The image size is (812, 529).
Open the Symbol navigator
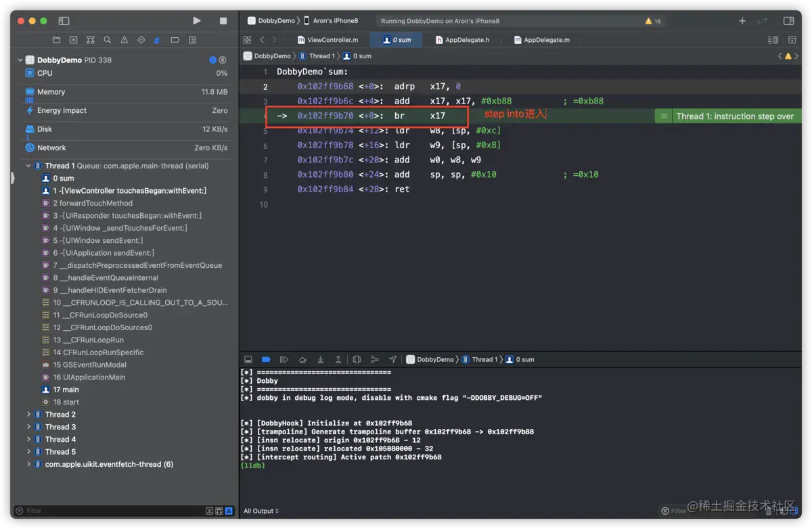click(90, 41)
